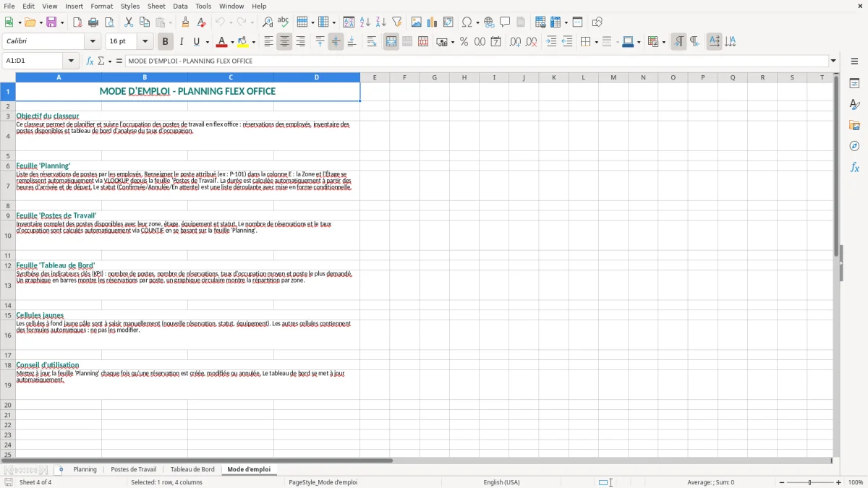868x488 pixels.
Task: Clone formatting with the paintbrush
Action: point(186,22)
